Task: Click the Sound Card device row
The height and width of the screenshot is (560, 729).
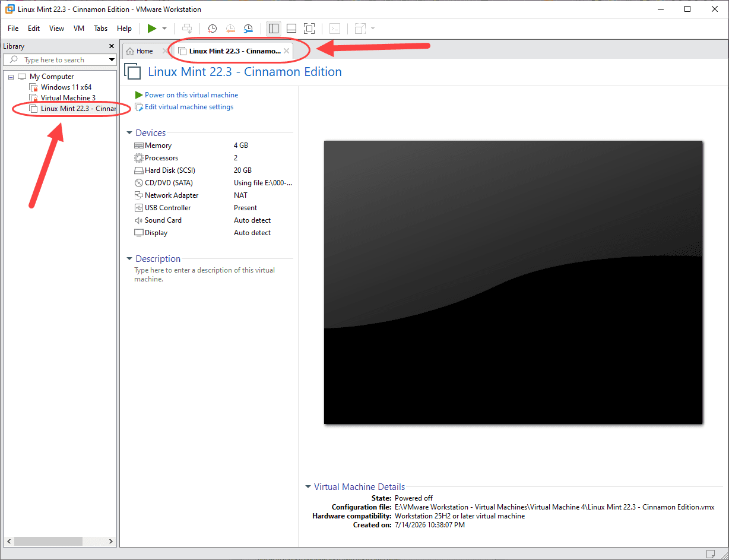Action: coord(213,220)
